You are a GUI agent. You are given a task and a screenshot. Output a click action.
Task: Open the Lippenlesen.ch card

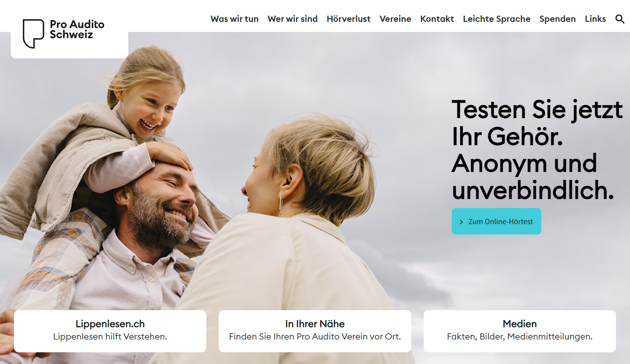(x=110, y=331)
